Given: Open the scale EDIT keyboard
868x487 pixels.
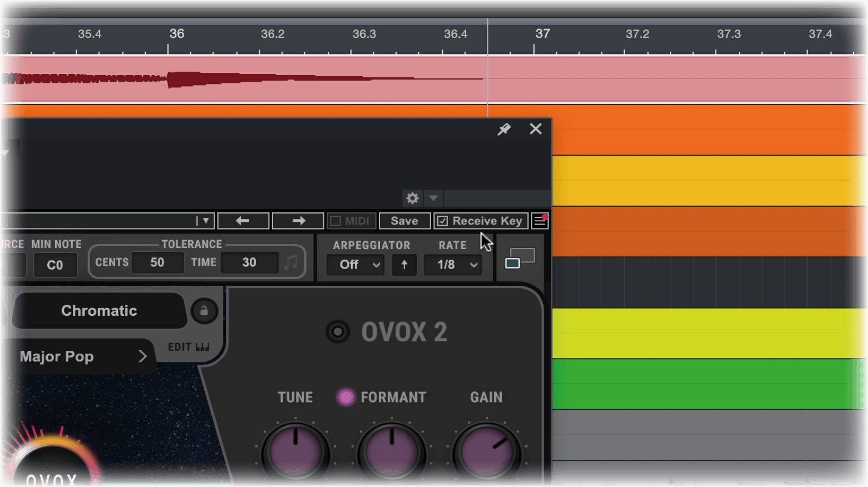Looking at the screenshot, I should (x=189, y=347).
